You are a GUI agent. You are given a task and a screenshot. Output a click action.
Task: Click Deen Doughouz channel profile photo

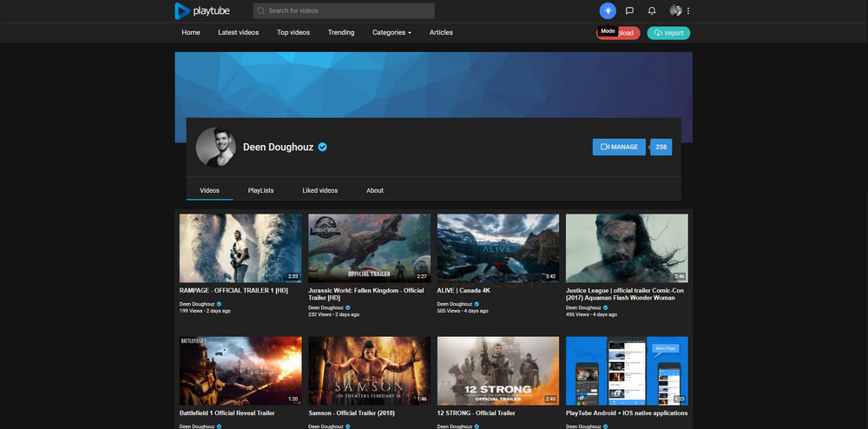tap(216, 148)
